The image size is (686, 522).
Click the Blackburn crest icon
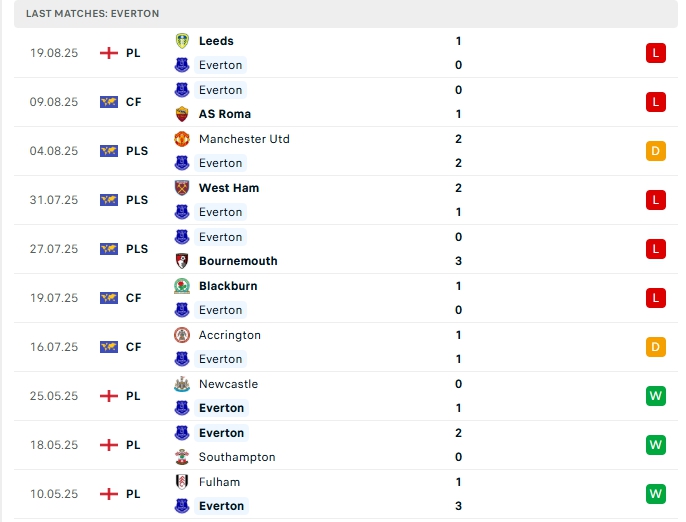coord(182,286)
